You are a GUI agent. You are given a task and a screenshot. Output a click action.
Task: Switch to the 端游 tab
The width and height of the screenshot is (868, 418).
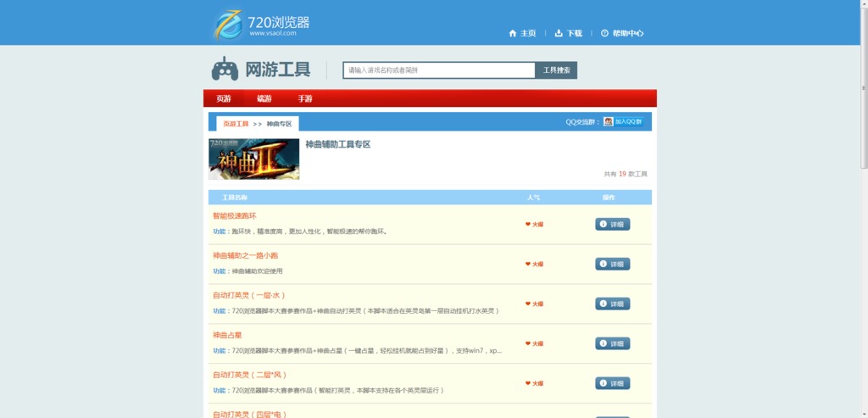264,99
